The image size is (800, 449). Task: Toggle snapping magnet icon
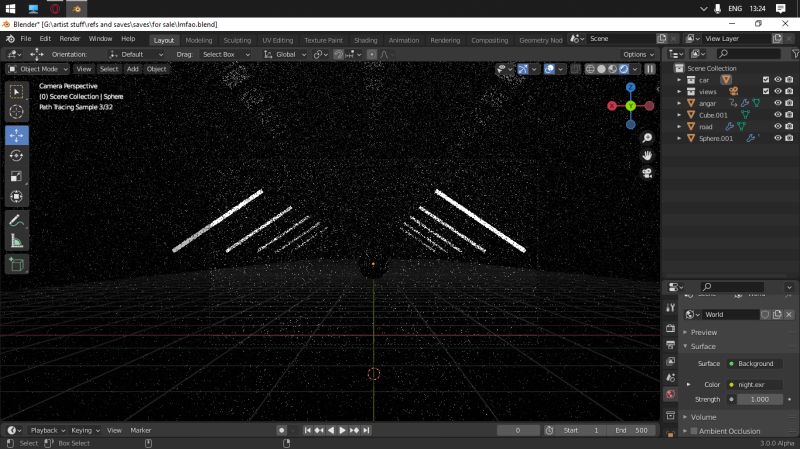(338, 54)
